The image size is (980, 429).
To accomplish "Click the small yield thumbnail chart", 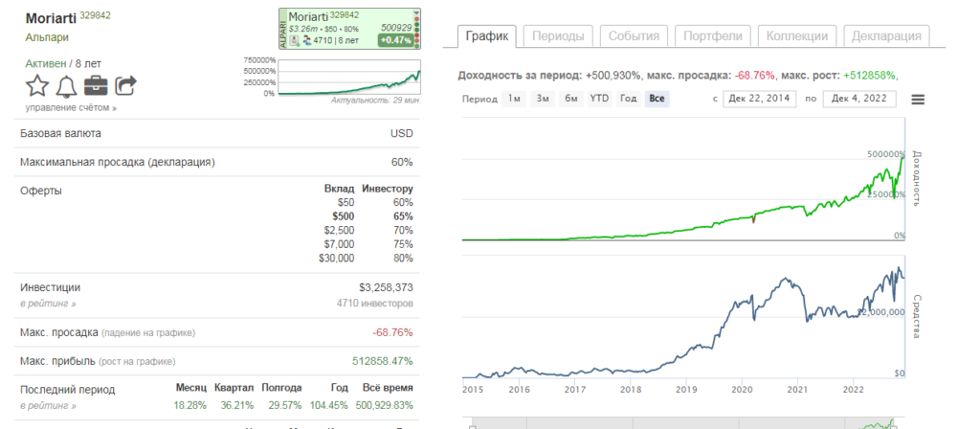I will [349, 78].
